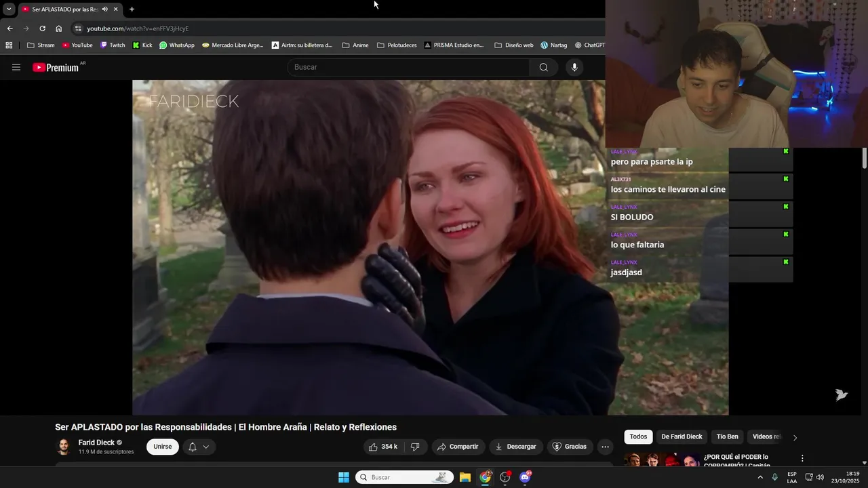This screenshot has width=868, height=488.
Task: Open Chrome from the taskbar
Action: [486, 477]
